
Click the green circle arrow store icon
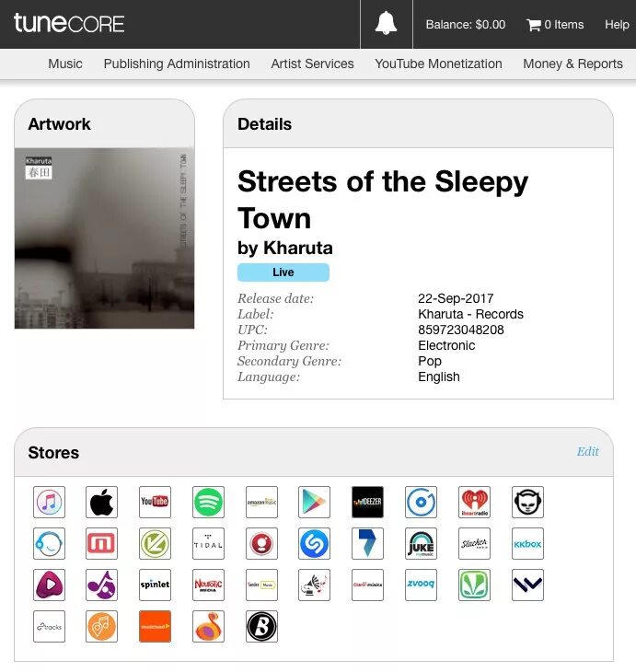(x=155, y=543)
